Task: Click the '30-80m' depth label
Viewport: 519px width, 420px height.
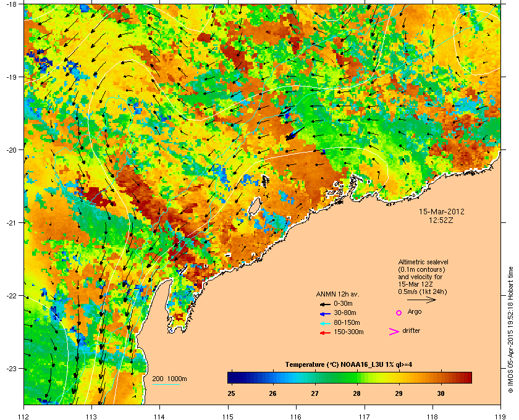Action: click(345, 313)
